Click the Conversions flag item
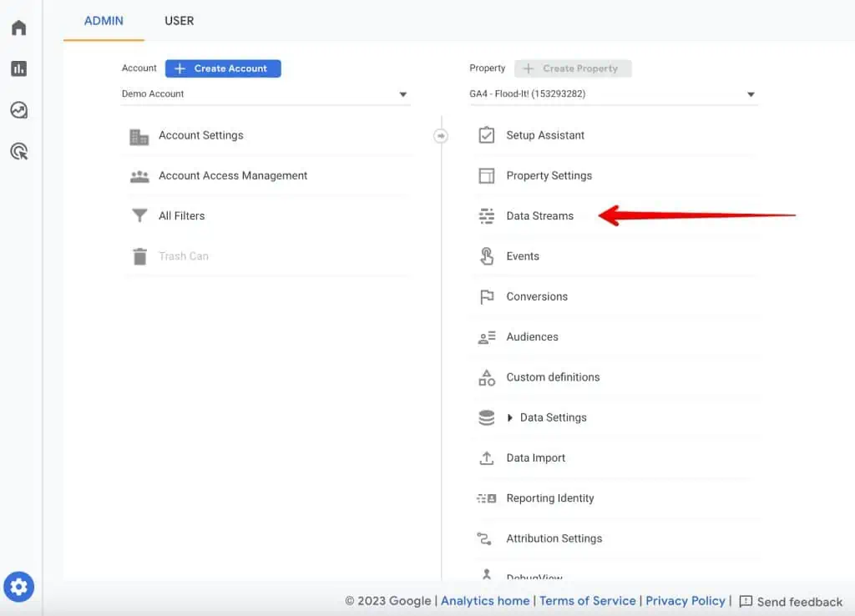 536,296
